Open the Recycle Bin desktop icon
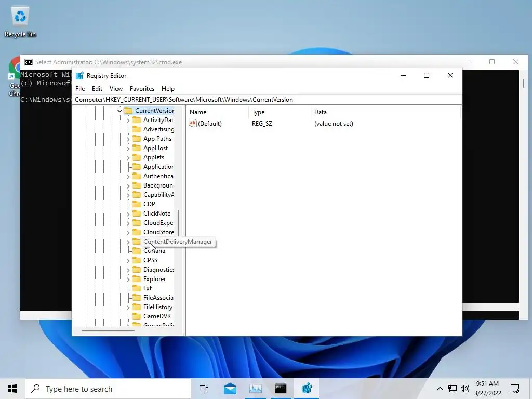Image resolution: width=532 pixels, height=399 pixels. coord(20,22)
